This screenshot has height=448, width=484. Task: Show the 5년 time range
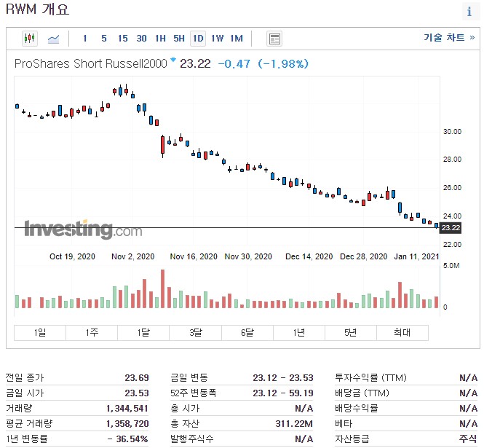point(351,332)
